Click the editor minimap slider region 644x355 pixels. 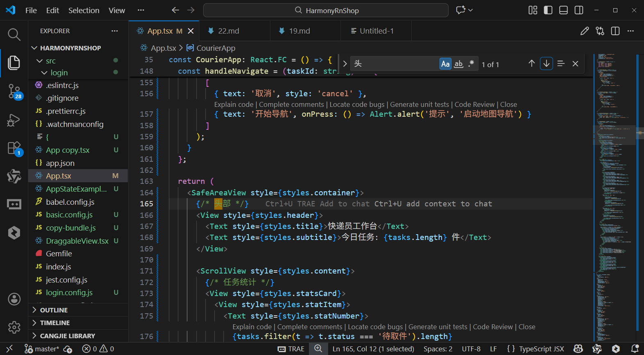pos(615,136)
